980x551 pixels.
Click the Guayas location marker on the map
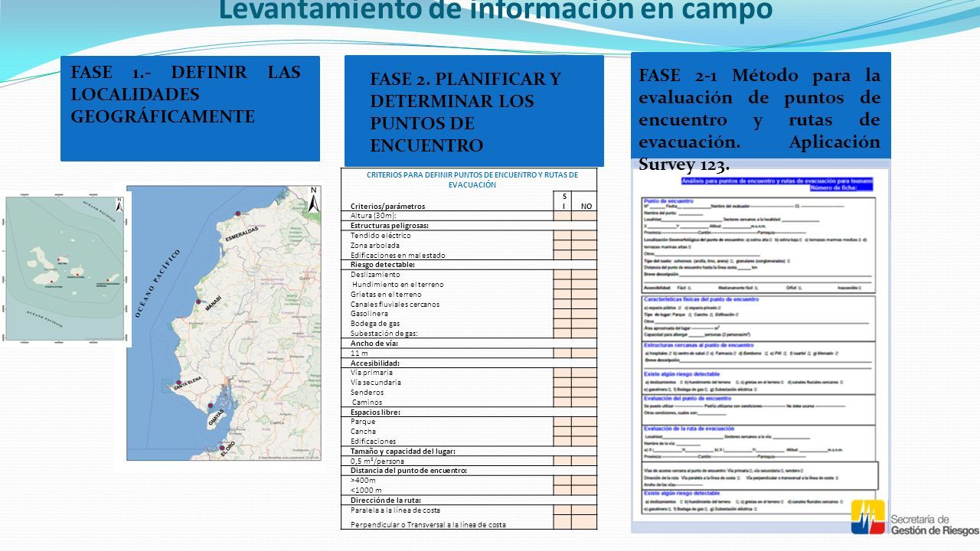pyautogui.click(x=211, y=406)
